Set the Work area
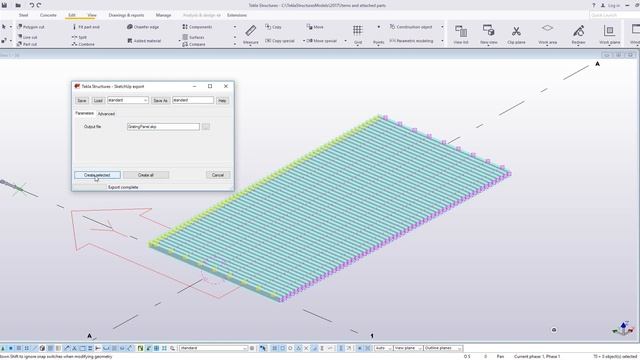640x360 pixels. (x=547, y=34)
